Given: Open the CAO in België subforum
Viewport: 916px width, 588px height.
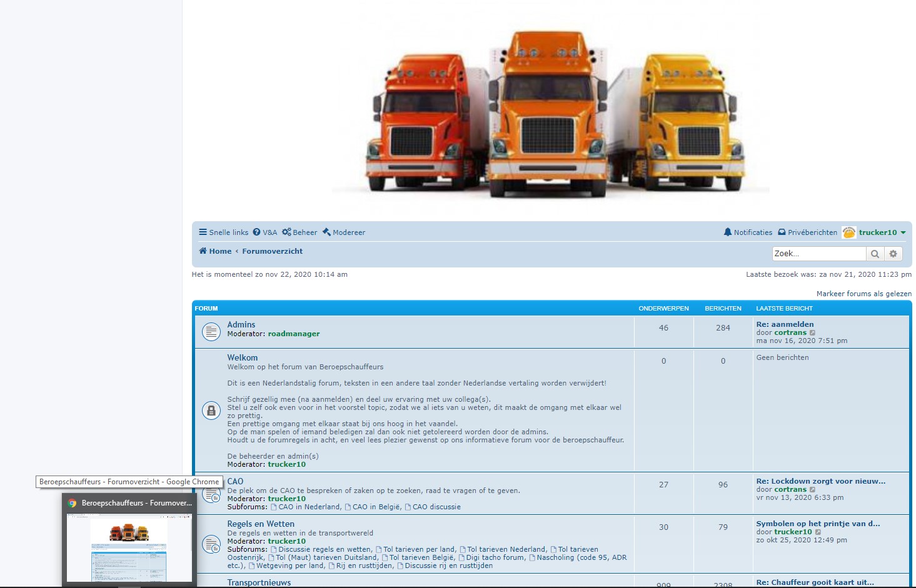Looking at the screenshot, I should click(x=376, y=507).
